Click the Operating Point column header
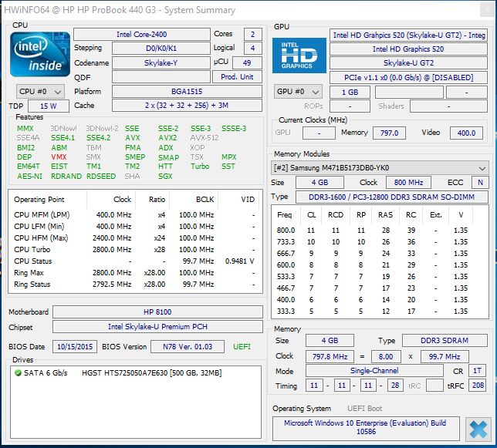Image resolution: width=497 pixels, height=448 pixels. coord(39,200)
